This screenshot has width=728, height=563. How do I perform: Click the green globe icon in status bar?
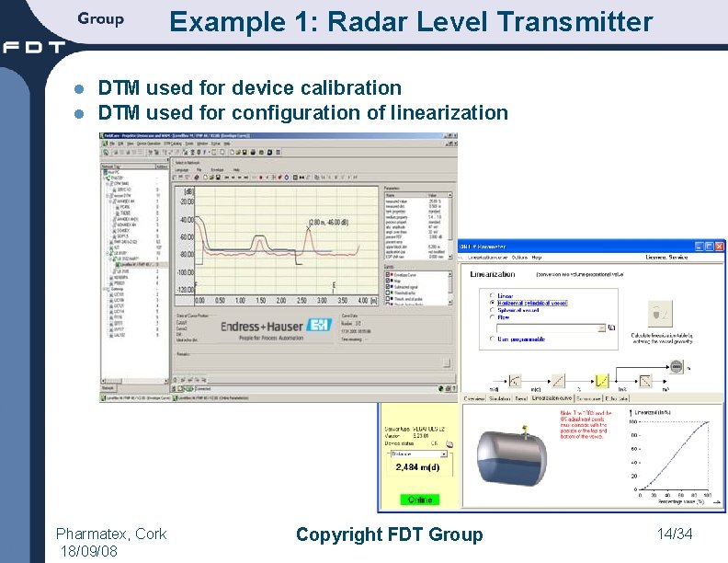coord(441,388)
